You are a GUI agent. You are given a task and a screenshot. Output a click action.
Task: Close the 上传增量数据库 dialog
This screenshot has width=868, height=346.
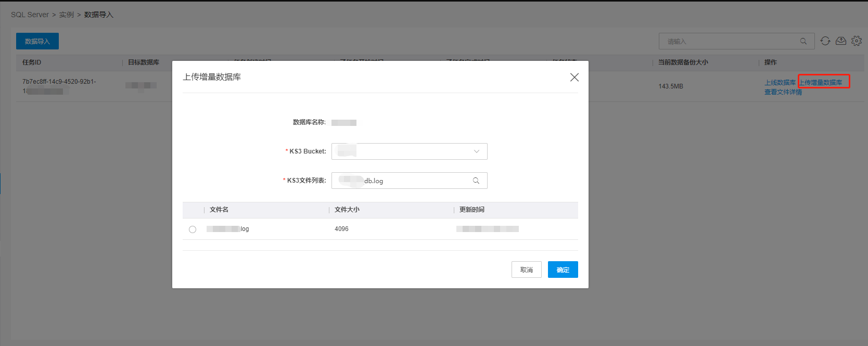point(574,77)
